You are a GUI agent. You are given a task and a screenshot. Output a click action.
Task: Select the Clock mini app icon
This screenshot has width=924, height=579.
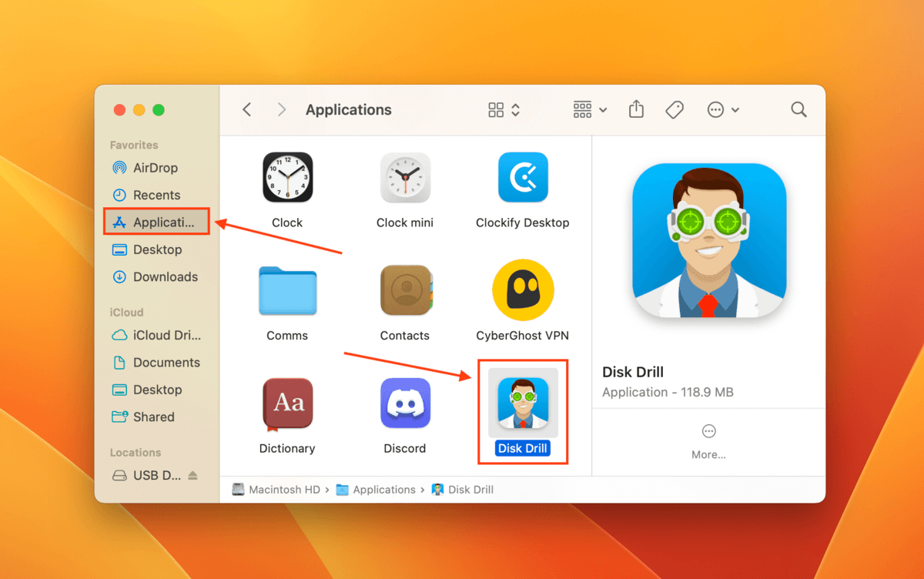click(405, 177)
